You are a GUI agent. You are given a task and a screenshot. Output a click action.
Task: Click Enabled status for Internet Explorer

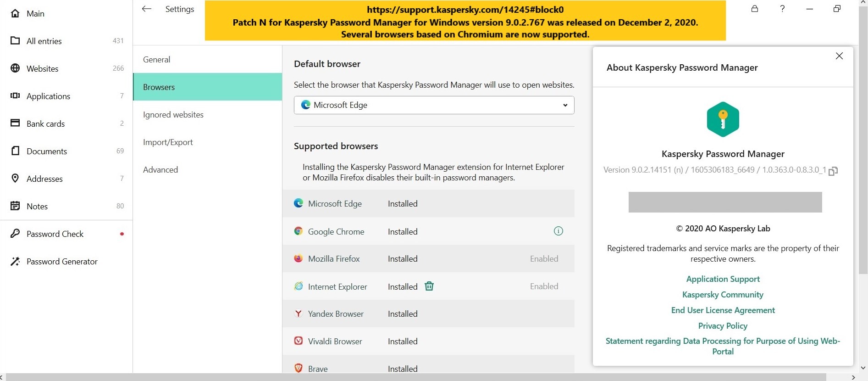[x=544, y=286]
